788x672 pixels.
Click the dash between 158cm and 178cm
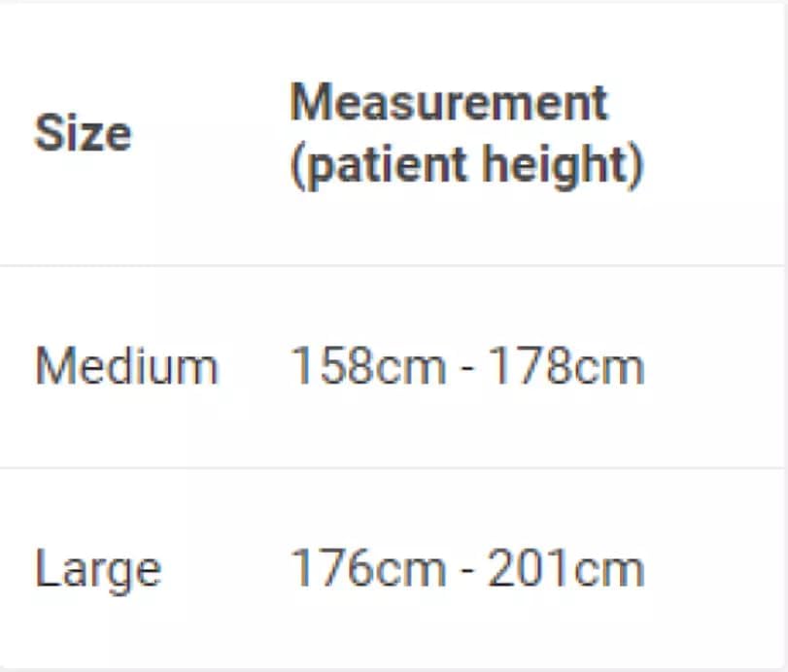tap(466, 369)
